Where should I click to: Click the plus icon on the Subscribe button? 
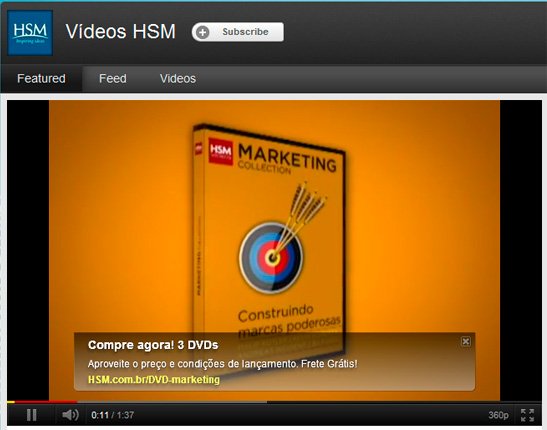click(202, 32)
